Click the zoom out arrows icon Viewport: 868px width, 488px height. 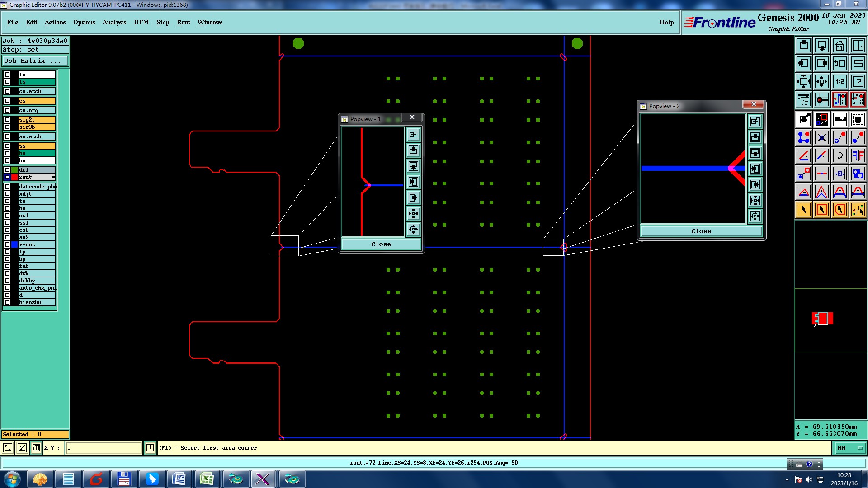(x=822, y=81)
